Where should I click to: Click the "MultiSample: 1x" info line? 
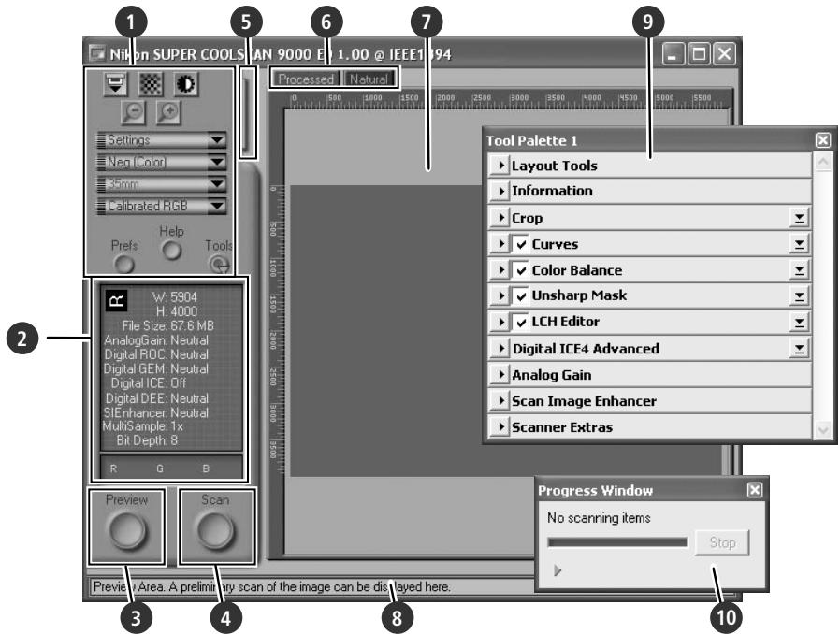pos(142,426)
